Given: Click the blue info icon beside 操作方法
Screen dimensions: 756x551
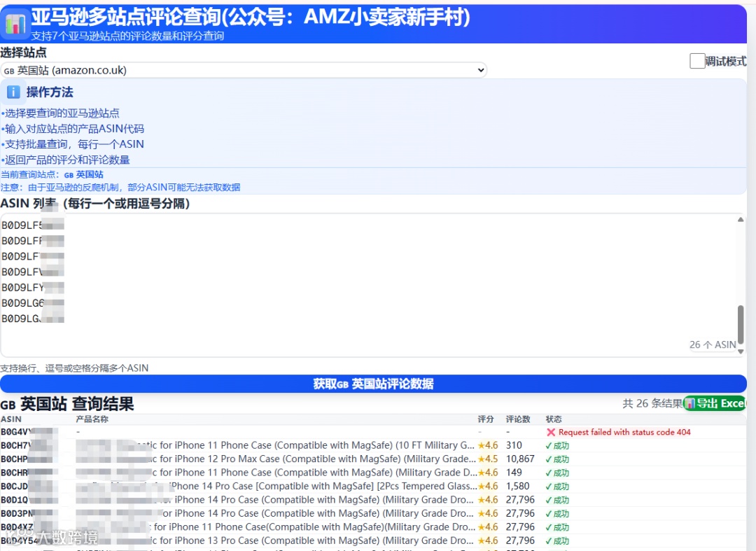Looking at the screenshot, I should coord(13,92).
